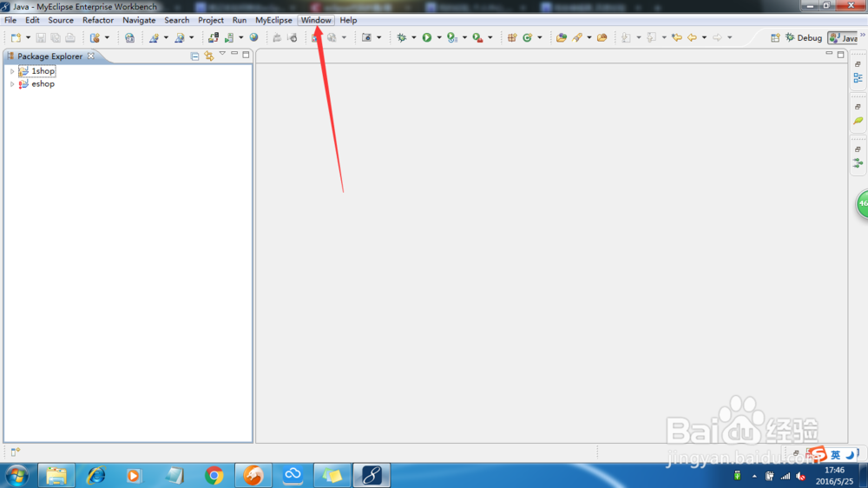Open the External Tools dropdown arrow
The image size is (868, 488).
[490, 37]
